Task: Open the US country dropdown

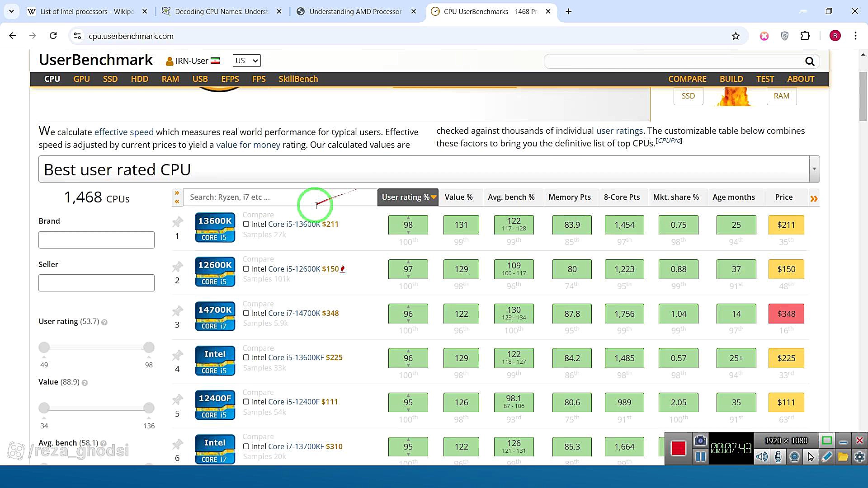Action: [246, 61]
